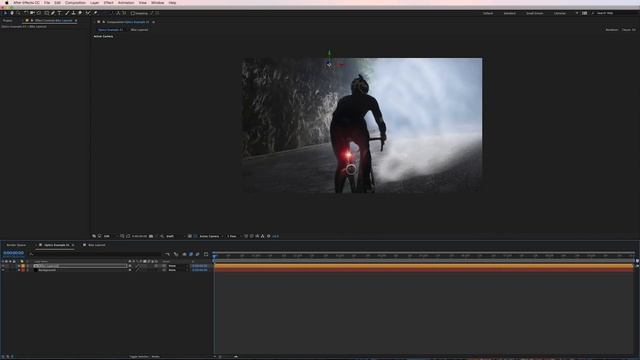This screenshot has width=640, height=360.
Task: Select the Eraser tool
Action: (x=80, y=13)
